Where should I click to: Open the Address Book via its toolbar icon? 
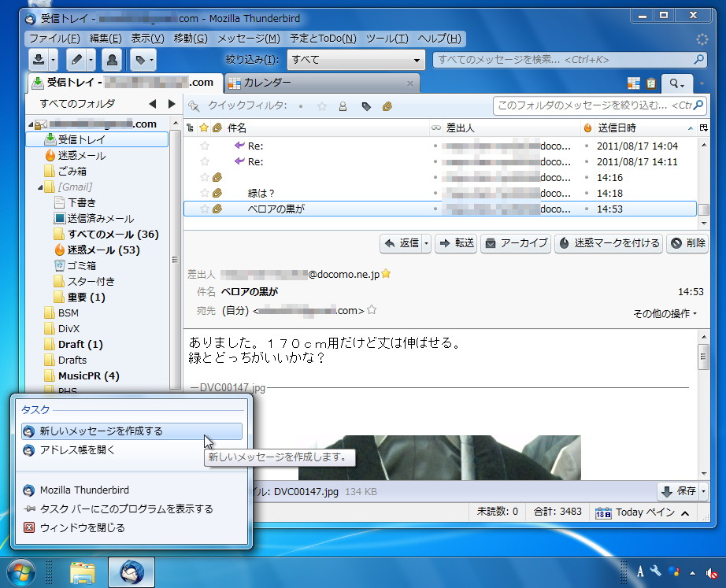(111, 59)
